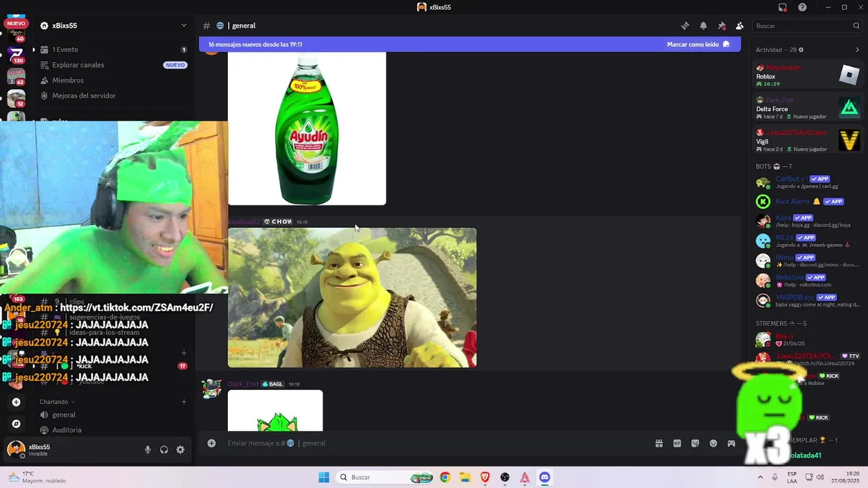This screenshot has height=488, width=868.
Task: Click MEE6 bot in member list
Action: click(808, 241)
